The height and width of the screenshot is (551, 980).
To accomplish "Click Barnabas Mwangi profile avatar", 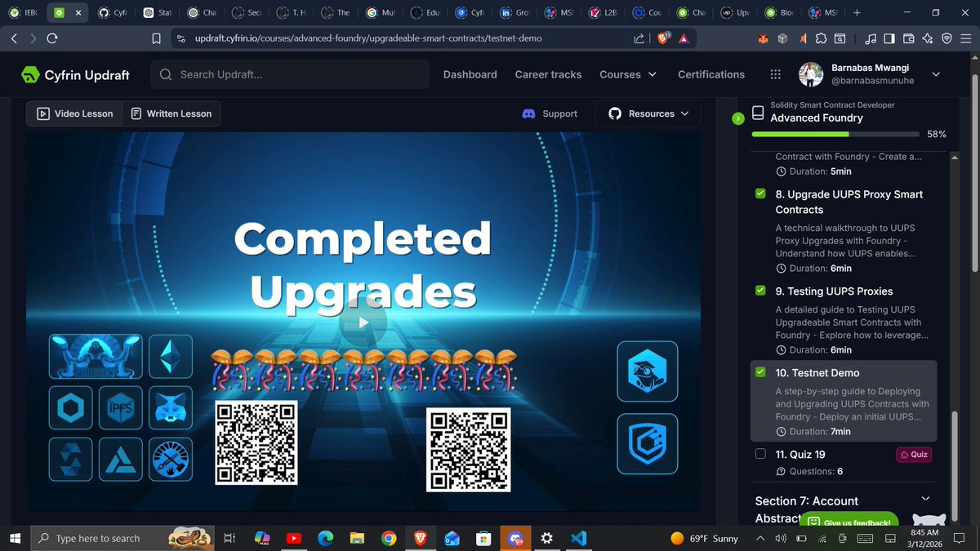I will click(810, 74).
